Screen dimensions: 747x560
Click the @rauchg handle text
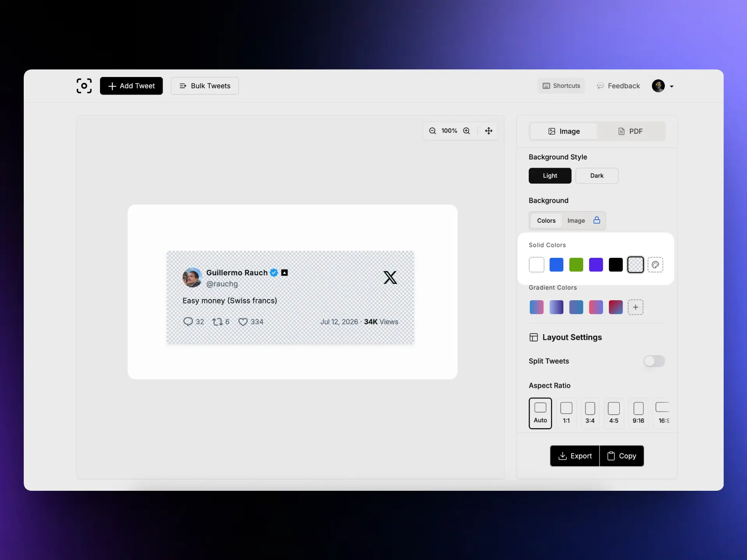coord(222,284)
